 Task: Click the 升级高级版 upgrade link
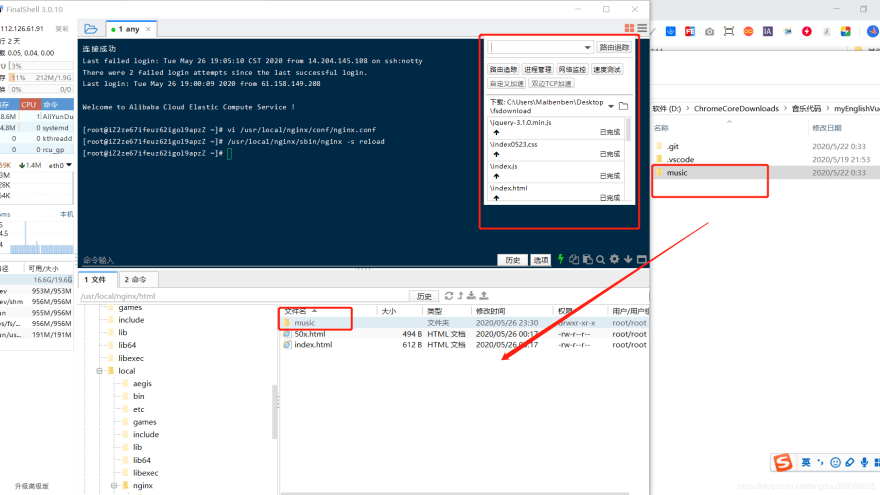[x=32, y=486]
